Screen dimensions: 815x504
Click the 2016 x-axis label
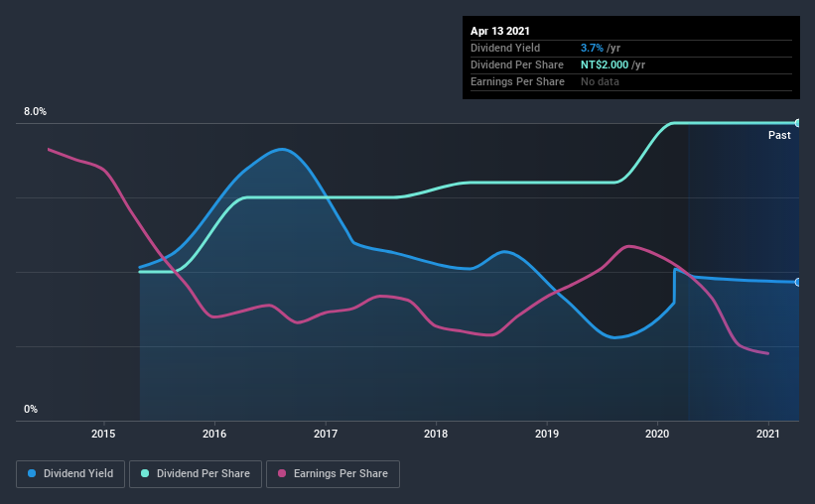tap(214, 434)
